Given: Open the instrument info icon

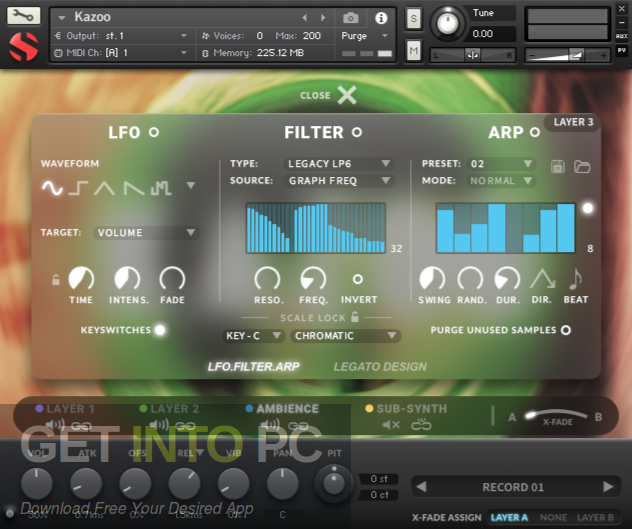Looking at the screenshot, I should point(381,18).
